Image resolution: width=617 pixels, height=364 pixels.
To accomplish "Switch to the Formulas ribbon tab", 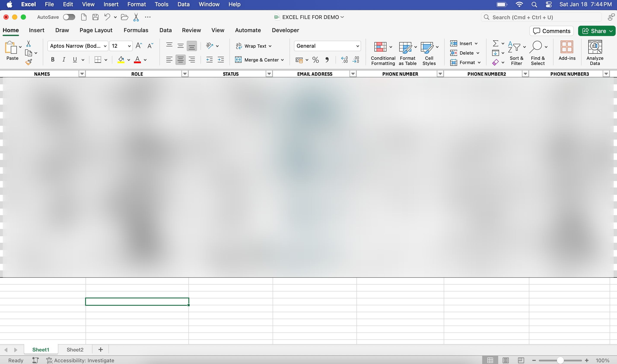I will coord(136,30).
